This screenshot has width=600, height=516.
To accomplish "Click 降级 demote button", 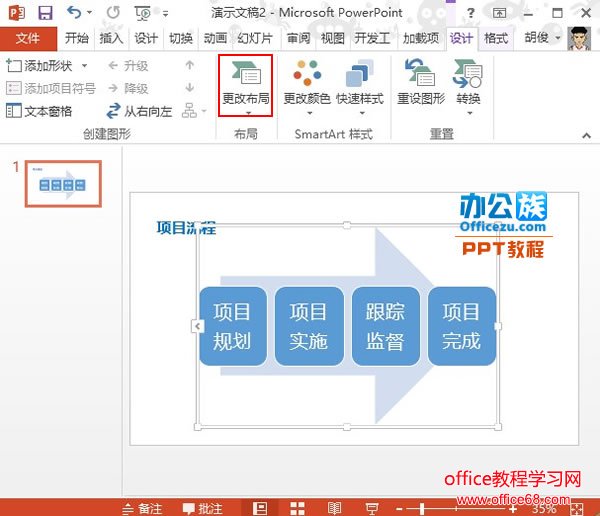I will coord(128,88).
